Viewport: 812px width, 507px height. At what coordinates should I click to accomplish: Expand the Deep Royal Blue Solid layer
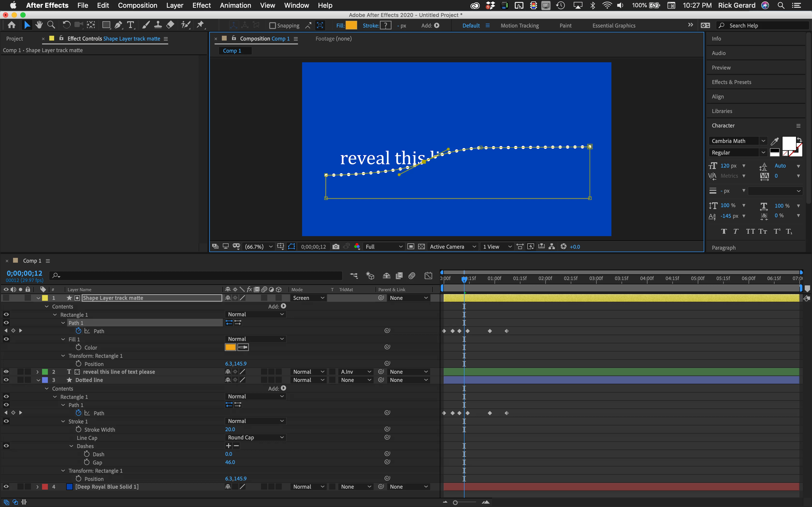point(38,487)
